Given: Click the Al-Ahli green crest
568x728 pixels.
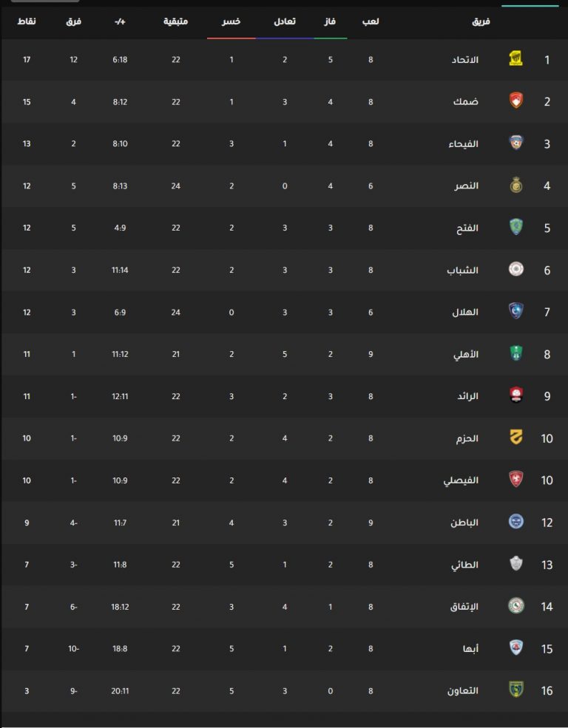Looking at the screenshot, I should pyautogui.click(x=516, y=353).
